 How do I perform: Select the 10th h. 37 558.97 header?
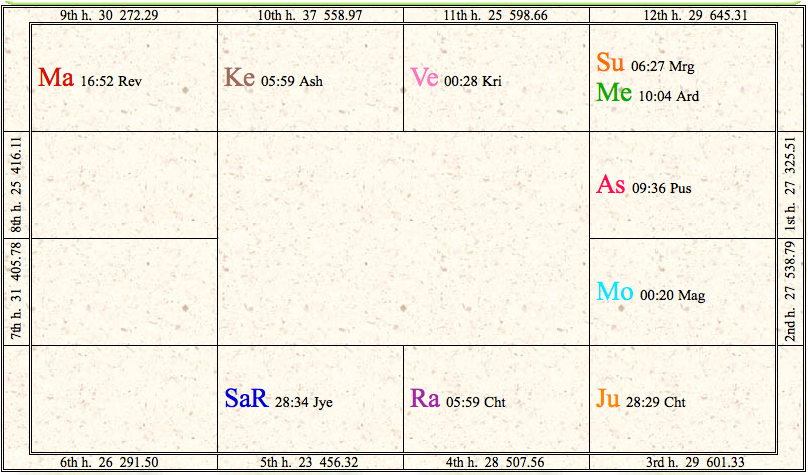point(310,15)
